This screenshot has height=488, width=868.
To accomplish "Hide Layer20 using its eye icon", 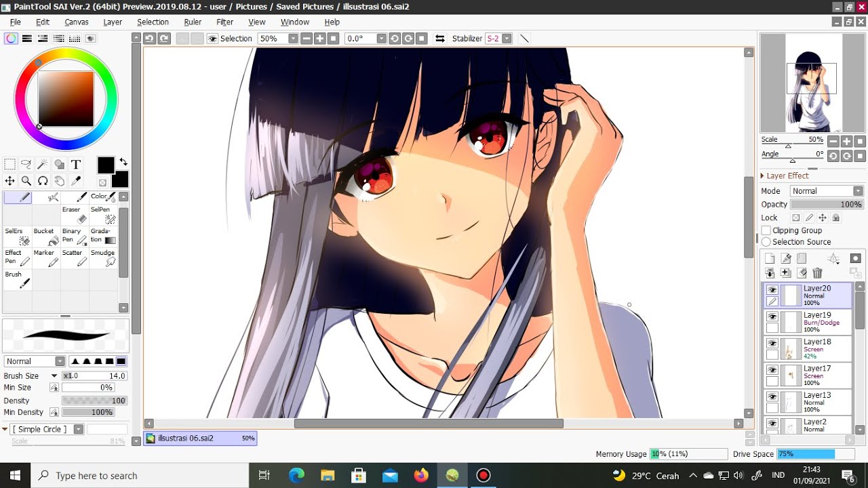I will pyautogui.click(x=772, y=290).
